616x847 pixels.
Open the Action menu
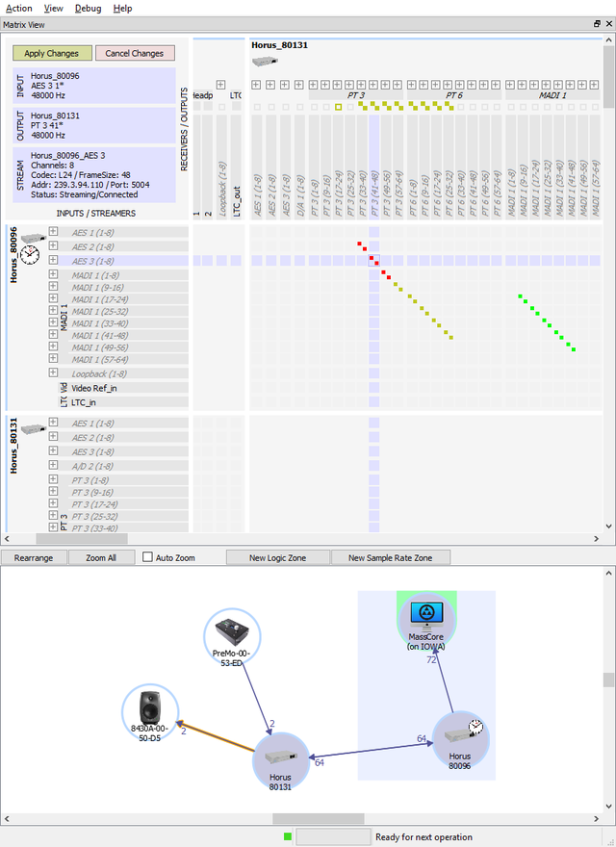coord(19,8)
